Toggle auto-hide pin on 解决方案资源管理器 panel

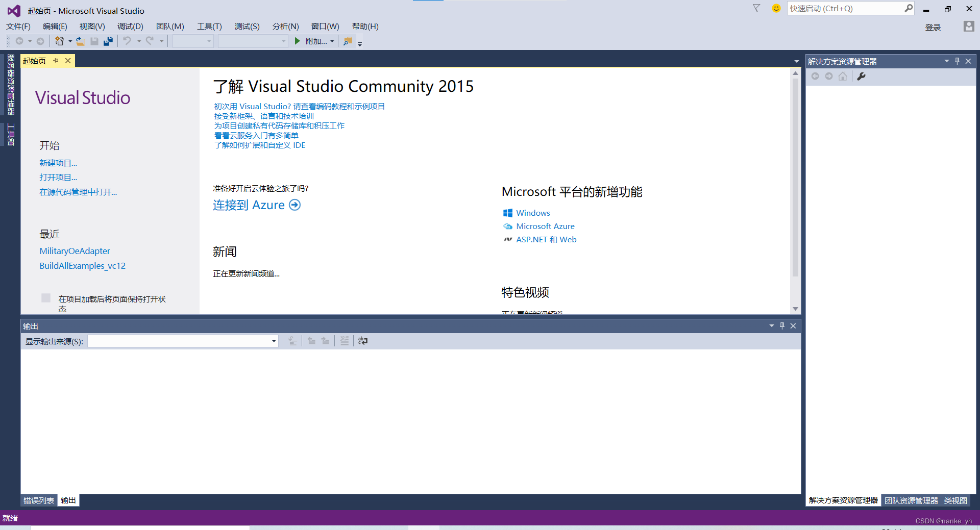click(x=957, y=61)
